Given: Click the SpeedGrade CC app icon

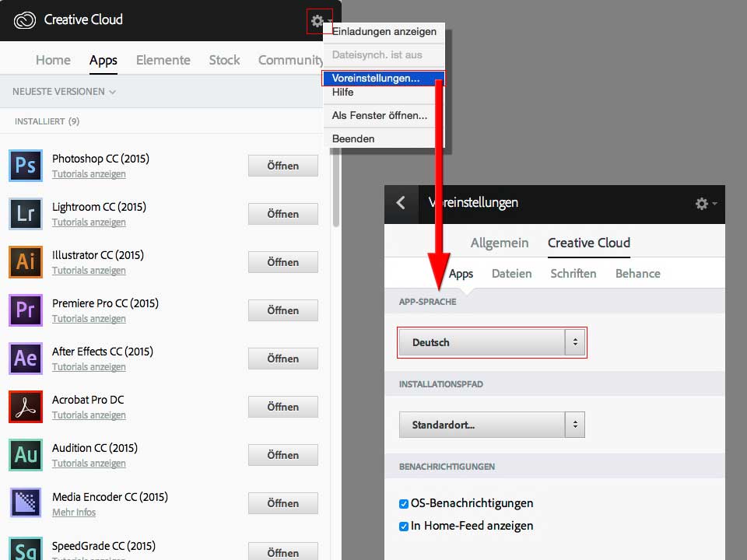Looking at the screenshot, I should pos(26,548).
